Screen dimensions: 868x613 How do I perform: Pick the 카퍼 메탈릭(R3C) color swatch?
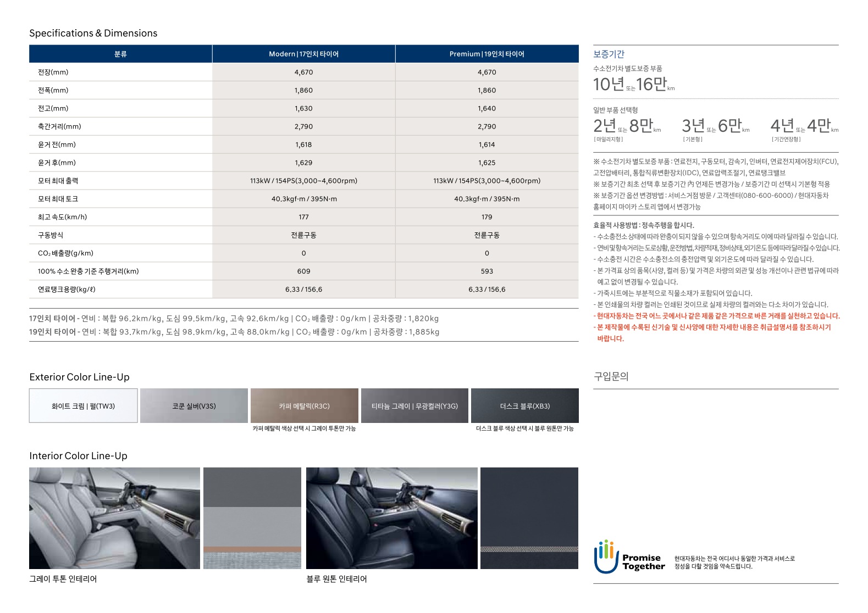tap(304, 406)
